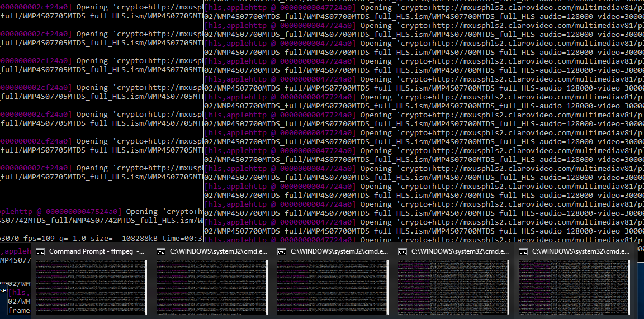
Task: Open the second cmd.exe preview thumbnail
Action: [x=212, y=288]
